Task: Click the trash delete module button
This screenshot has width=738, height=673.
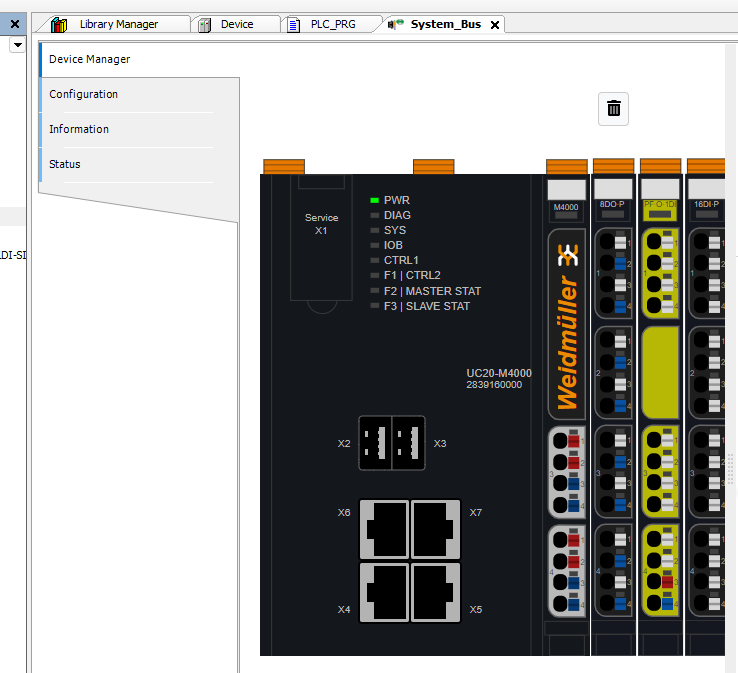Action: click(x=613, y=109)
